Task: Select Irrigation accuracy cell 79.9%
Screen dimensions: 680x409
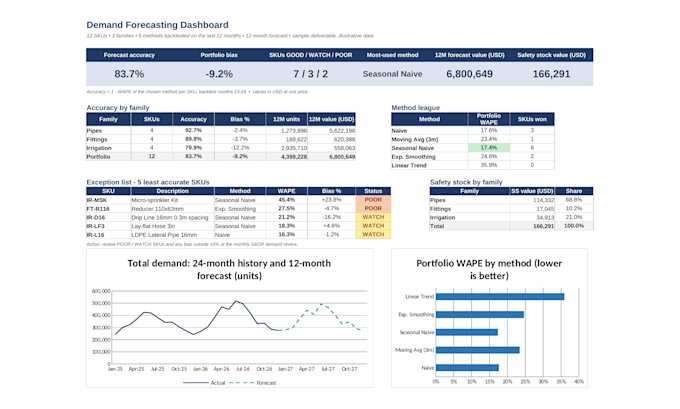Action: [x=193, y=147]
